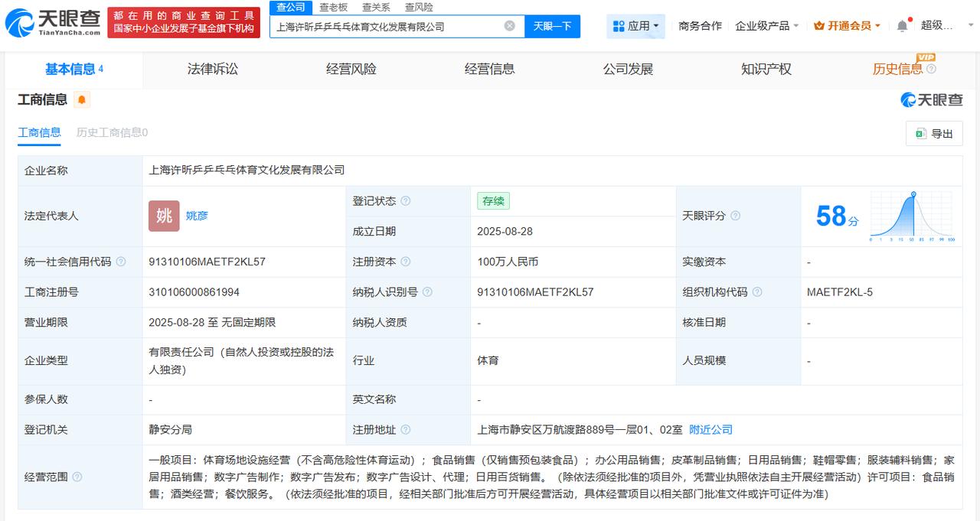
Task: Switch to the 查公司 search tab
Action: pyautogui.click(x=291, y=7)
